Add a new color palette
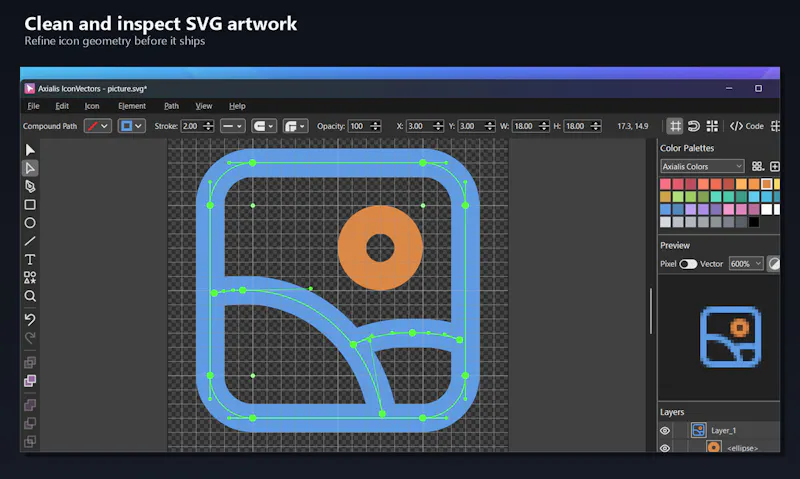Image resolution: width=800 pixels, height=479 pixels. point(774,166)
